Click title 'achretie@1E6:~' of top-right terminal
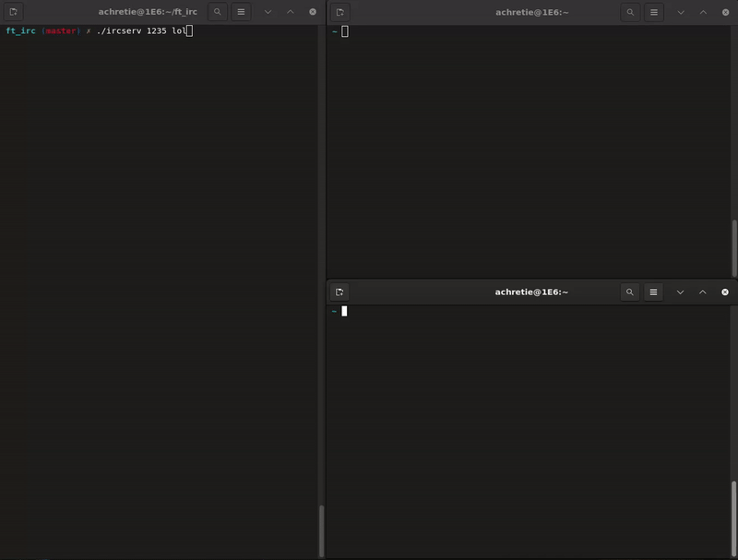Screen dimensions: 738x560 point(532,12)
